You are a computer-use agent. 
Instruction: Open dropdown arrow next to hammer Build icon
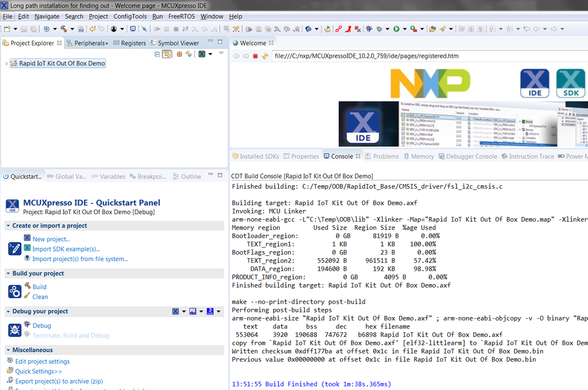(x=72, y=29)
